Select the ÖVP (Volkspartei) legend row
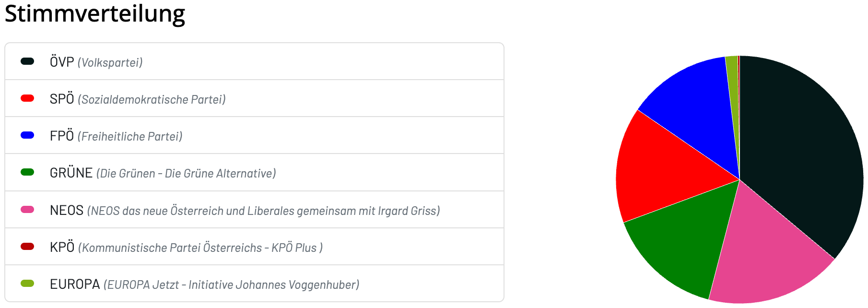Image resolution: width=868 pixels, height=308 pixels. point(254,61)
